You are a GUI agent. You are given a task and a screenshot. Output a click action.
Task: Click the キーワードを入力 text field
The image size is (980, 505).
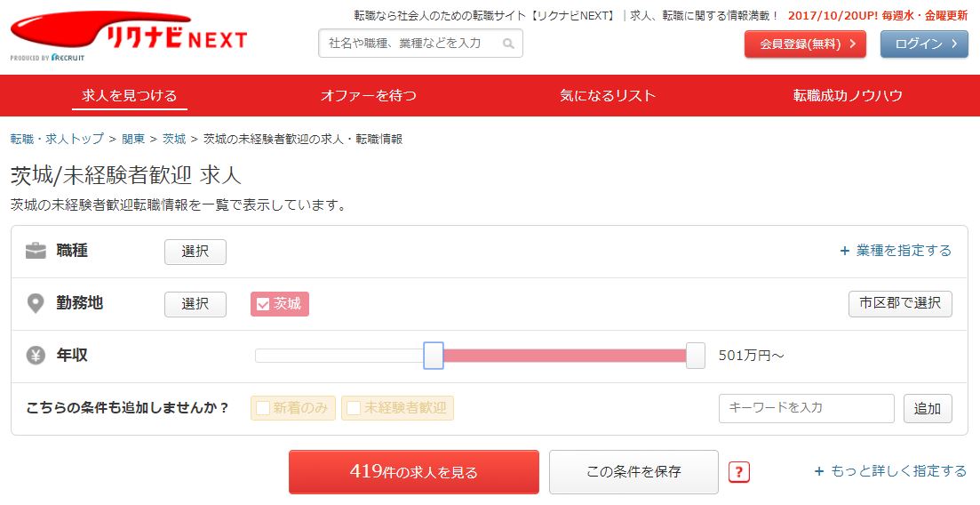pyautogui.click(x=806, y=408)
